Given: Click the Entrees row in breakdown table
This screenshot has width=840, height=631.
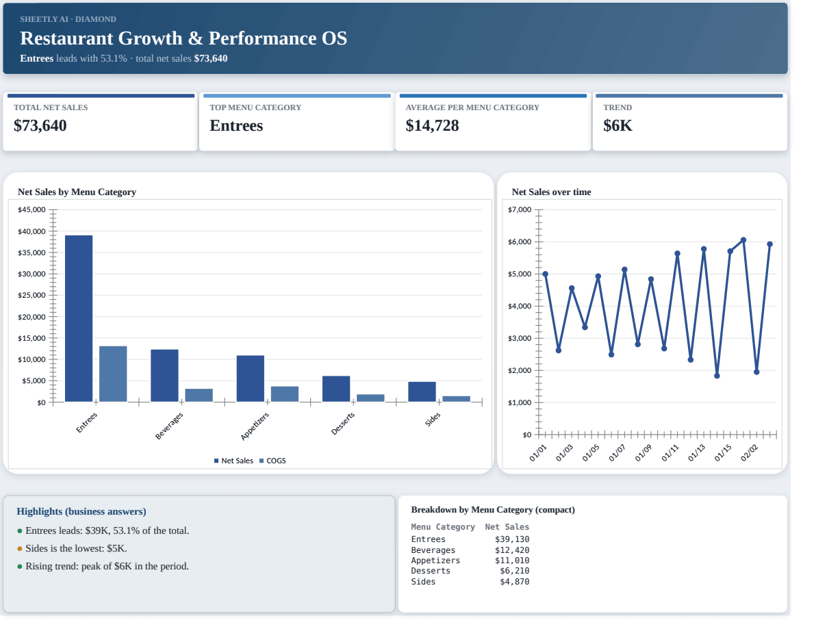Looking at the screenshot, I should 470,539.
